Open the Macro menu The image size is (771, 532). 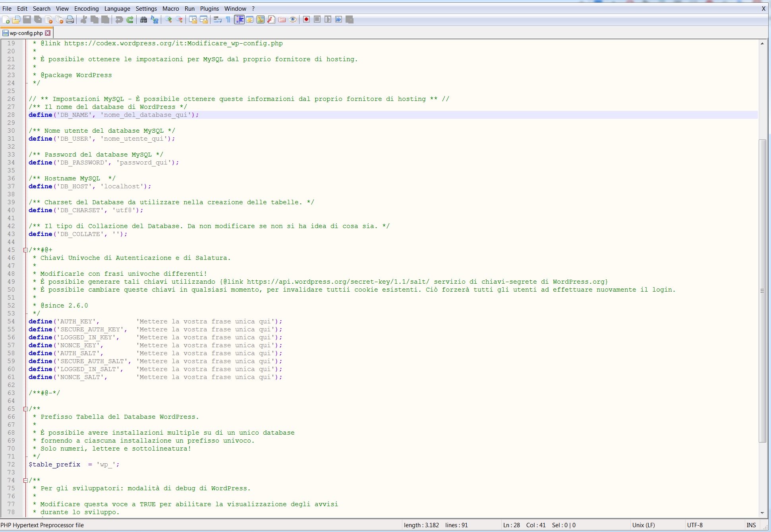coord(171,8)
